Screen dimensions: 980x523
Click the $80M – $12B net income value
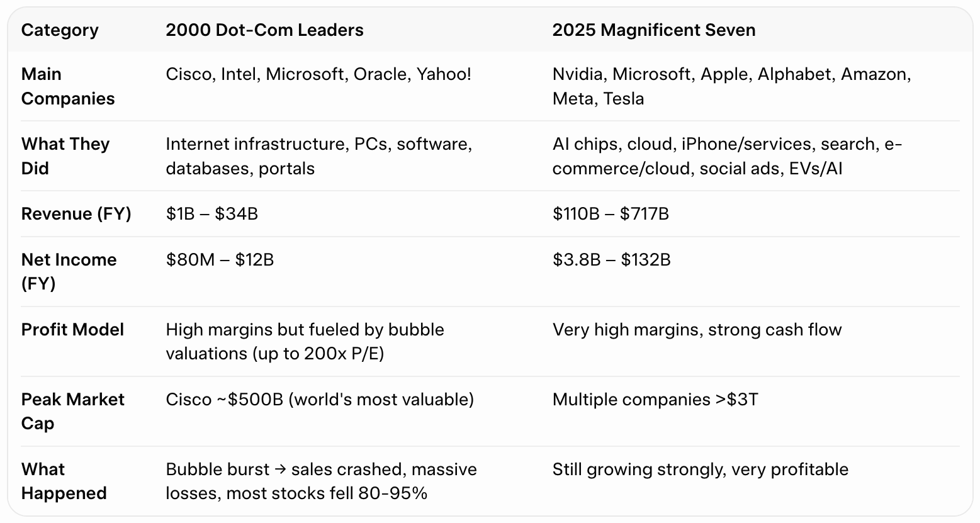pyautogui.click(x=220, y=260)
